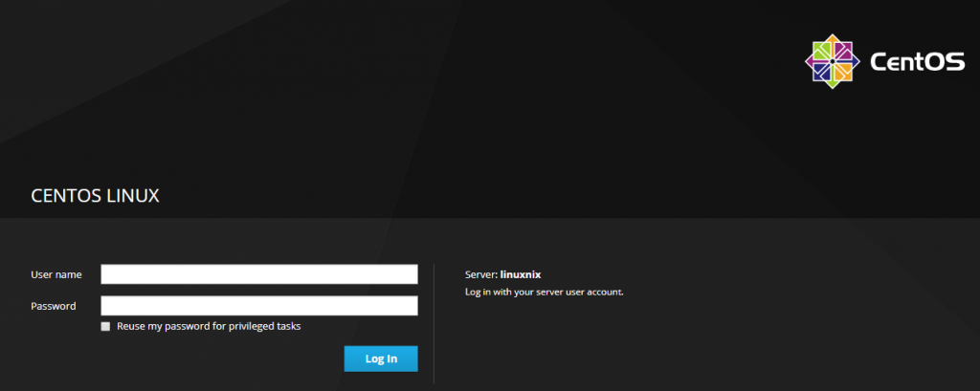Click 'Log in with your server user account' text

pyautogui.click(x=544, y=291)
